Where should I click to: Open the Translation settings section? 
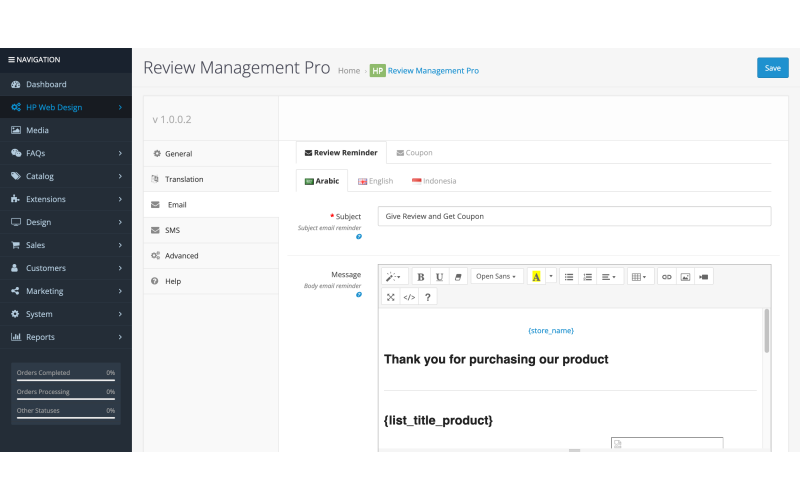211,179
